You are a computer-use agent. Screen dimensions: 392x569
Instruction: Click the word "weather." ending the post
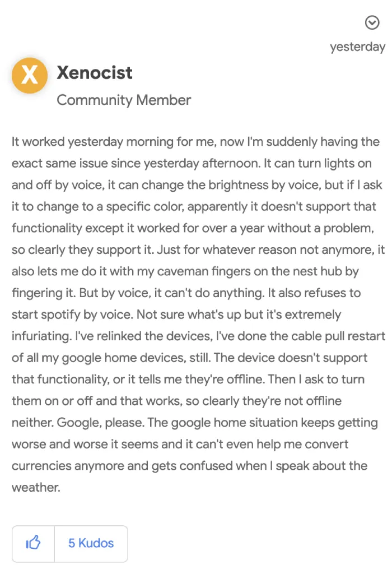pos(36,487)
